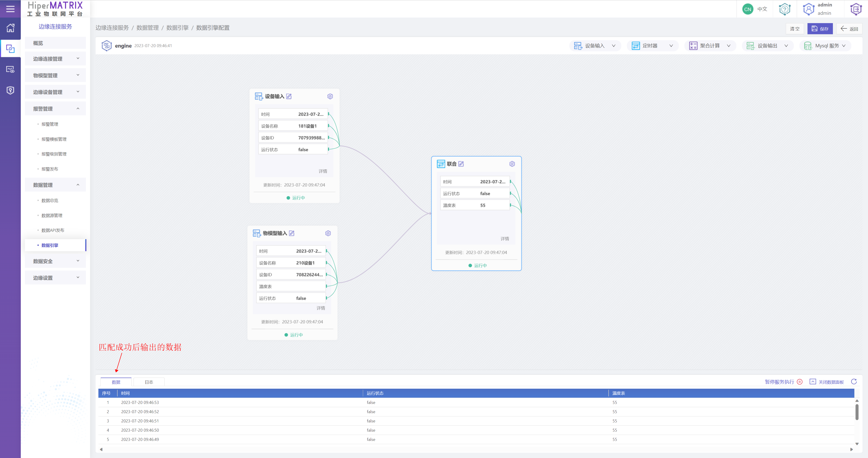Viewport: 868px width, 458px height.
Task: Click the CN language badge icon
Action: pyautogui.click(x=747, y=9)
